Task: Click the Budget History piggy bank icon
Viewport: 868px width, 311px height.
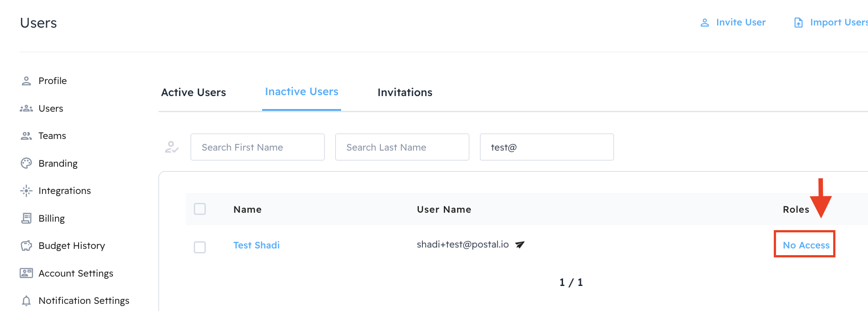Action: click(26, 246)
